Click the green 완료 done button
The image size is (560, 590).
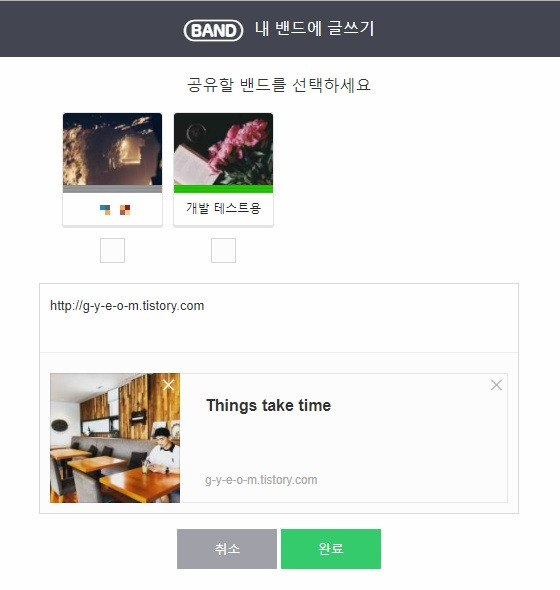tap(331, 549)
